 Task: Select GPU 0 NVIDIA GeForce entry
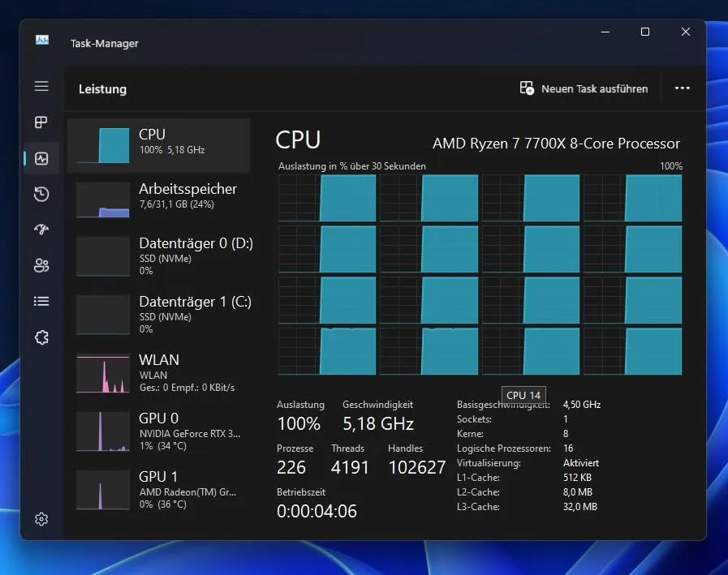pos(159,431)
